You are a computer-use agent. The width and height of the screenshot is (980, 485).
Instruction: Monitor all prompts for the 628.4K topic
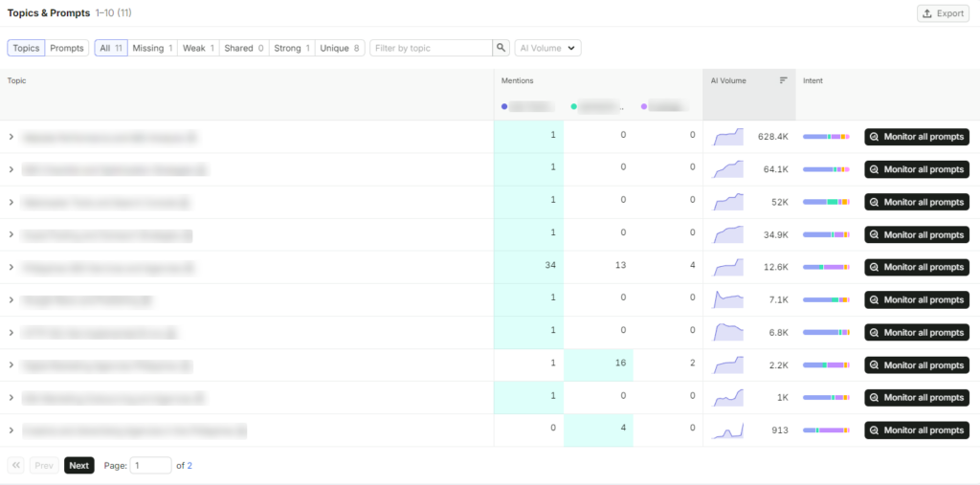[917, 137]
